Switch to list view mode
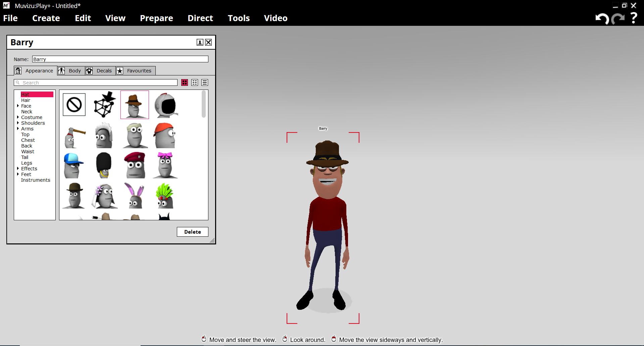This screenshot has height=346, width=644. pos(205,82)
